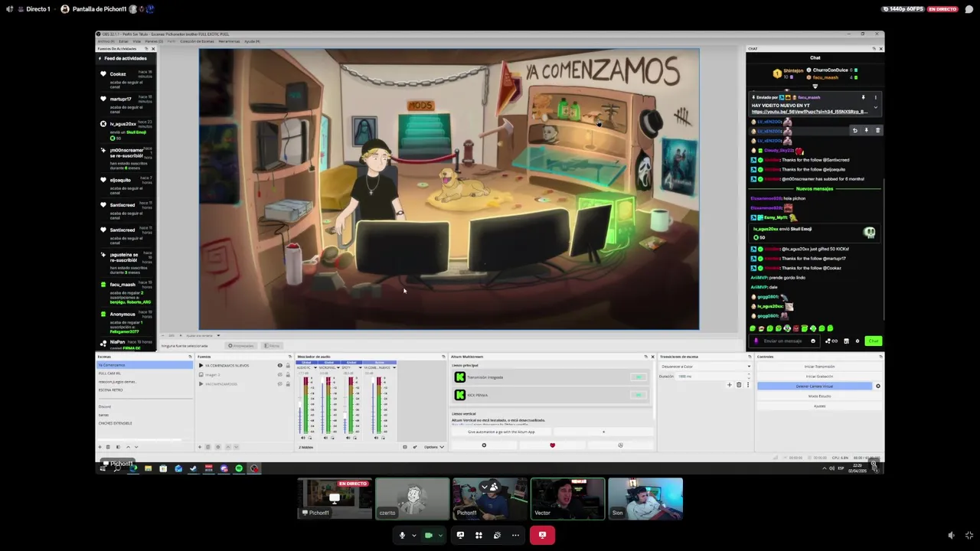Toggle KICK PENNIA multistream switch

click(639, 395)
